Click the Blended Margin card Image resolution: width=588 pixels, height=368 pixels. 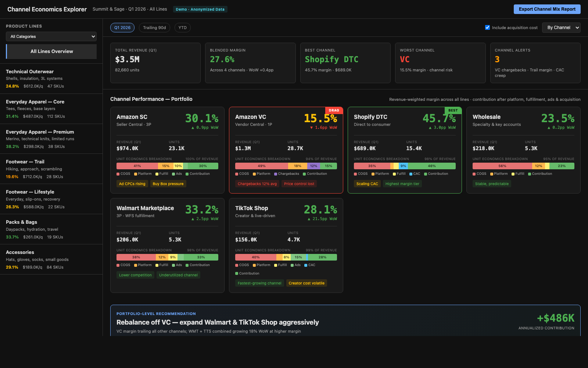point(250,63)
